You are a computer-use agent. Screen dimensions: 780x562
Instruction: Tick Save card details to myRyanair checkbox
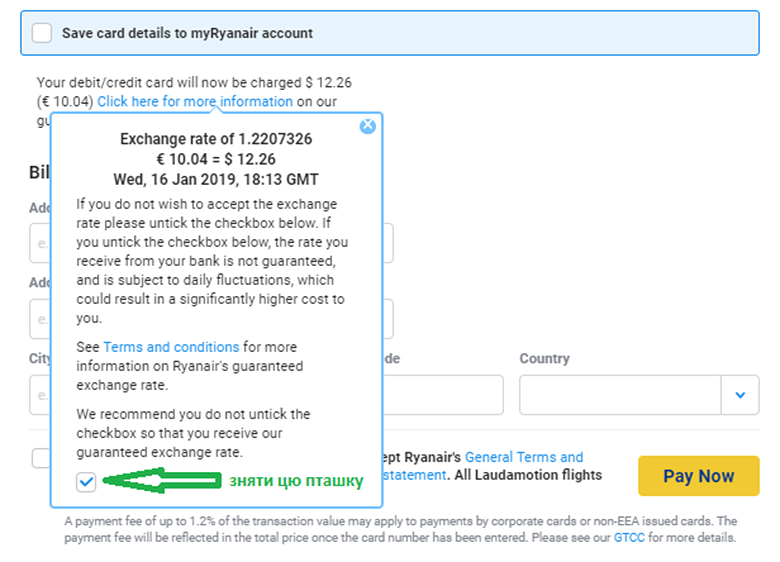pyautogui.click(x=42, y=33)
